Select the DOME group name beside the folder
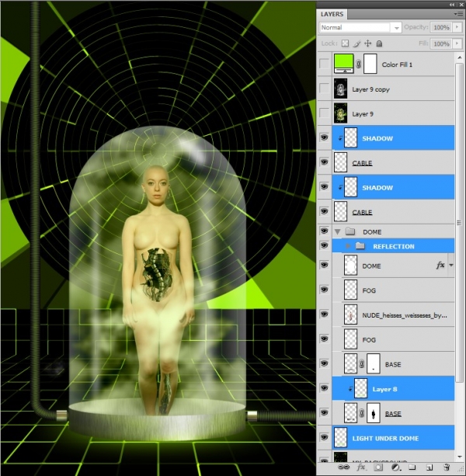The height and width of the screenshot is (476, 466). (x=372, y=232)
